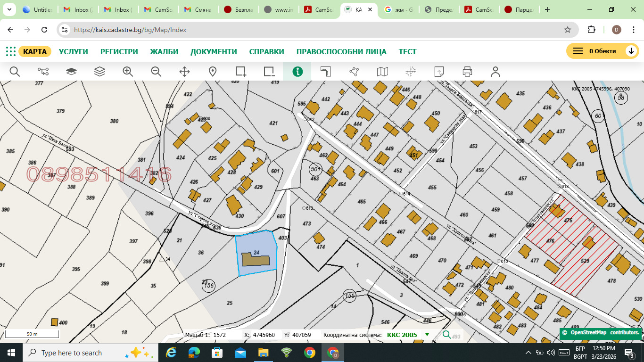Screen dimensions: 644x362
Task: Open the УСЛУГИ menu
Action: (74, 52)
